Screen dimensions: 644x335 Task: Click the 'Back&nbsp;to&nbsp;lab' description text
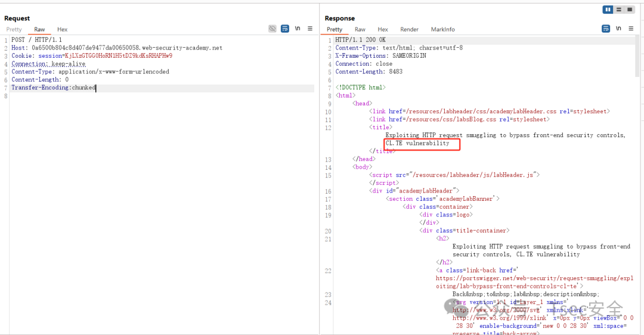526,294
